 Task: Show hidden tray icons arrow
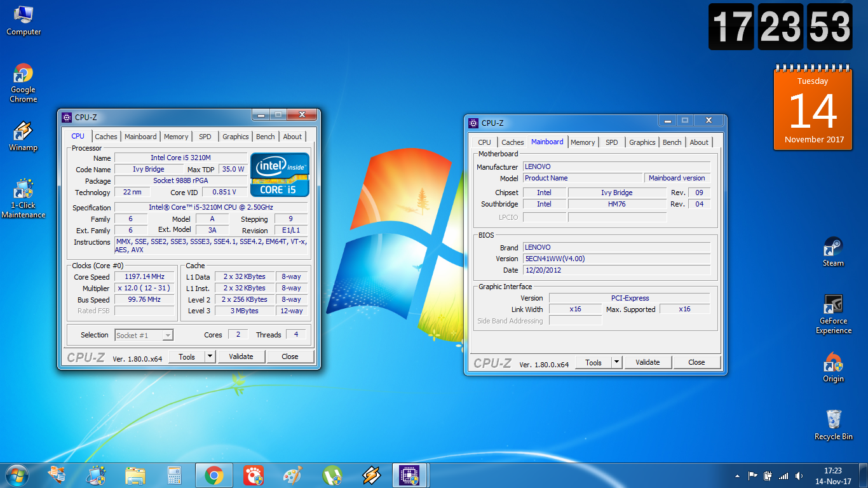[x=738, y=475]
